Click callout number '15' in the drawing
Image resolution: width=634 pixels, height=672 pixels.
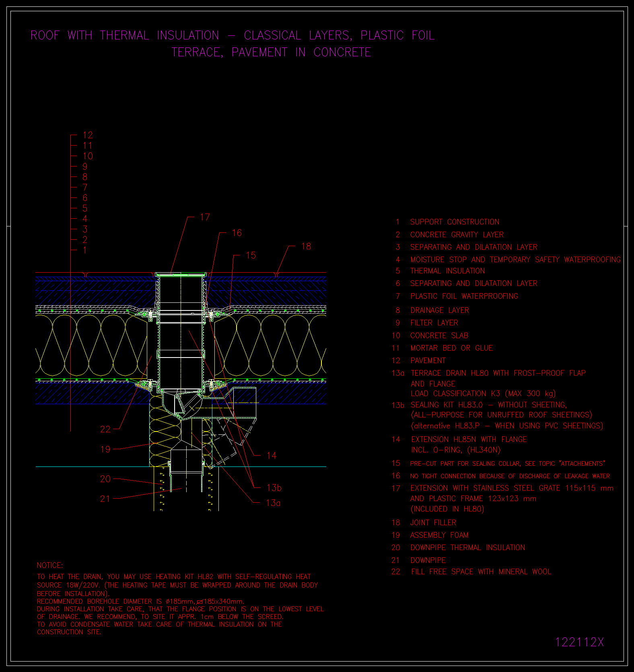[251, 255]
